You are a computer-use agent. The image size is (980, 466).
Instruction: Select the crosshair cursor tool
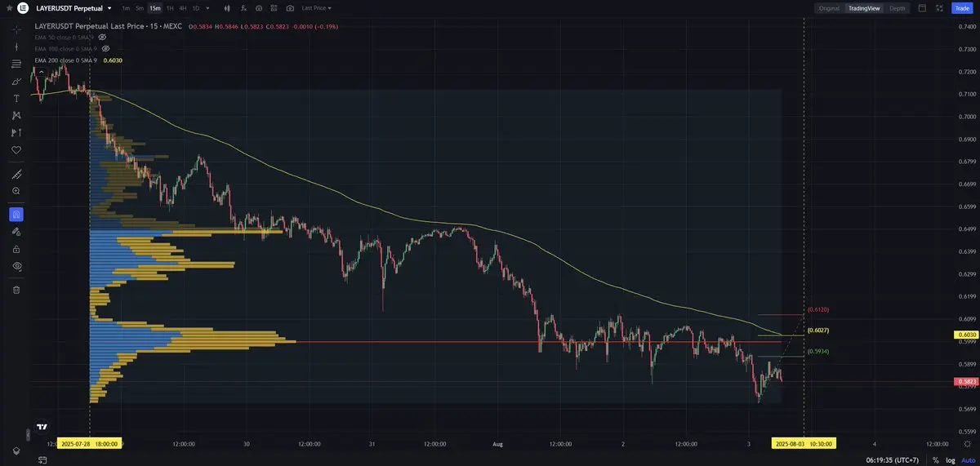(x=16, y=29)
